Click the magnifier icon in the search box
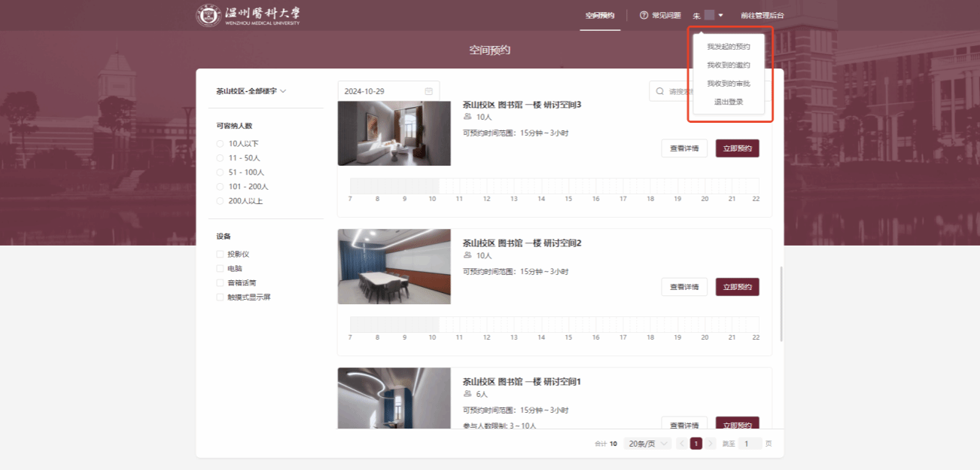The width and height of the screenshot is (980, 470). (x=660, y=91)
